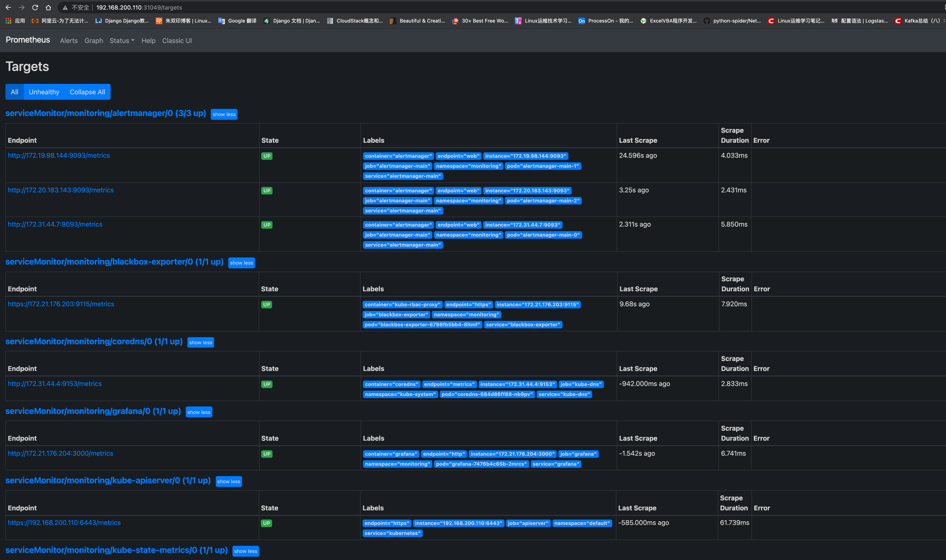
Task: Click job="kube-dns" label badge
Action: (x=581, y=385)
